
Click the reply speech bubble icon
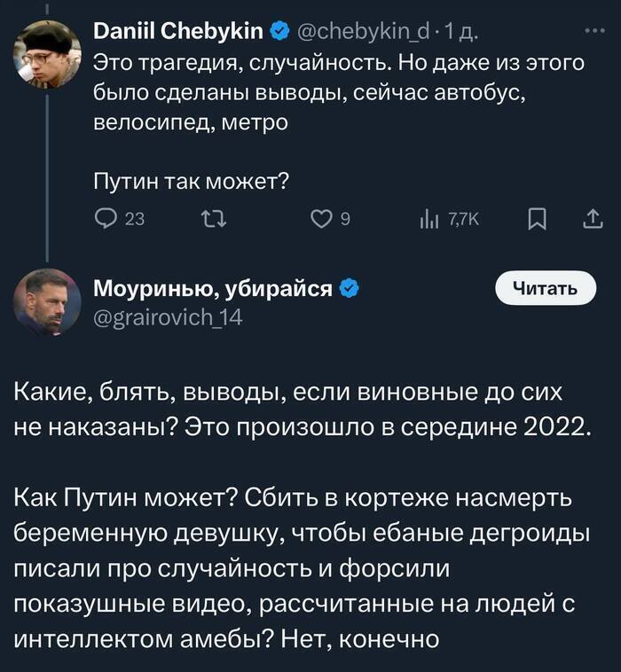pyautogui.click(x=105, y=219)
